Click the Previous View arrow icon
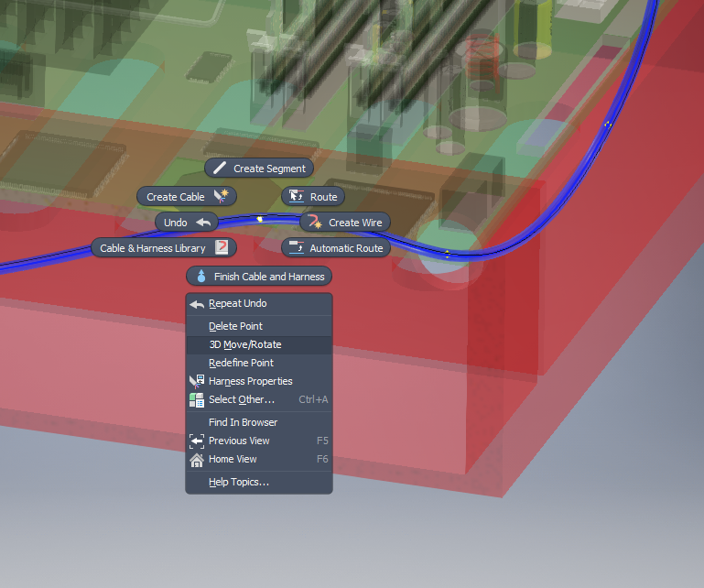The height and width of the screenshot is (588, 704). tap(197, 441)
